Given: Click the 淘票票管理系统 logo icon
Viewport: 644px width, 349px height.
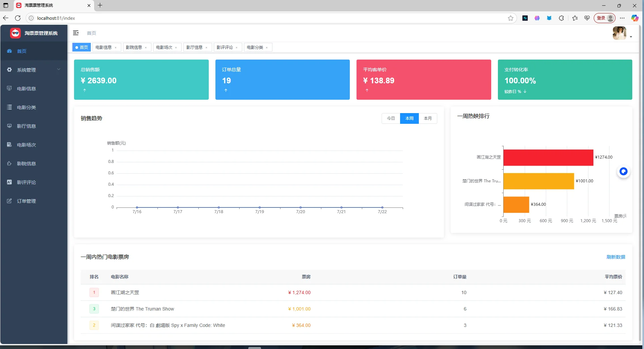Looking at the screenshot, I should 15,33.
